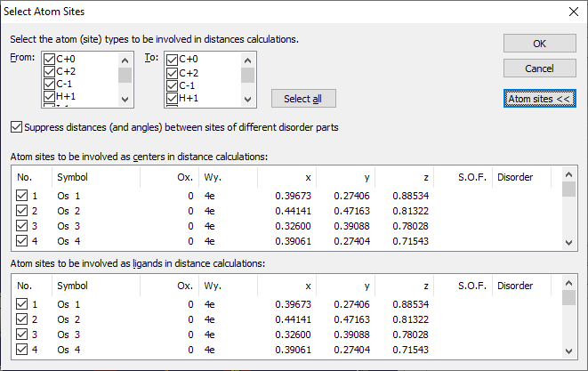Viewport: 588px width, 371px height.
Task: Uncheck C-1 in the From list
Action: pyautogui.click(x=49, y=85)
